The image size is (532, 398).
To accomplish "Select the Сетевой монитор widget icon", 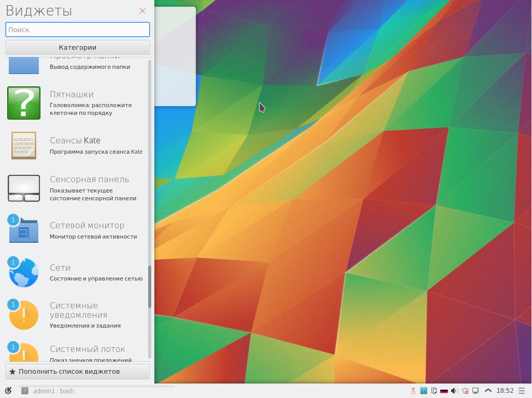I will 24,230.
